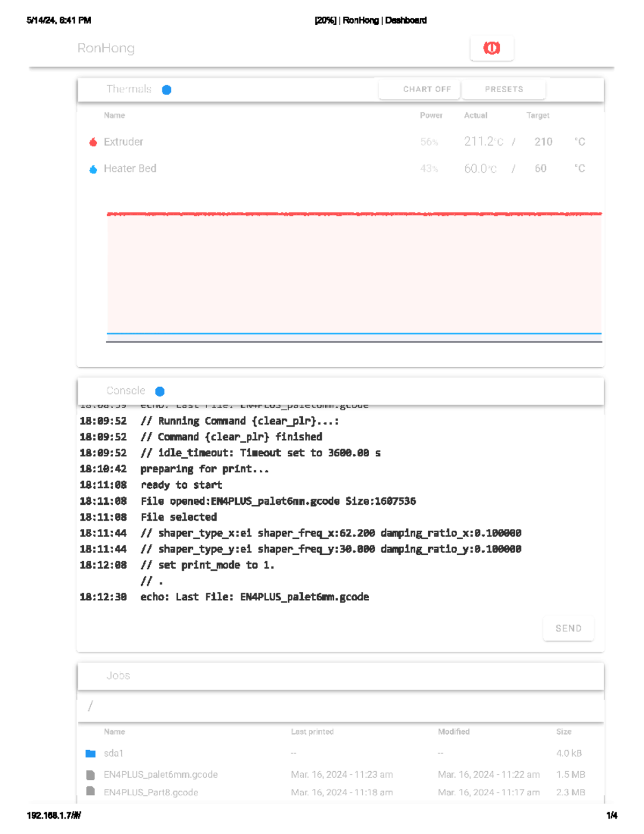Click the RonHong printer title
Image resolution: width=644 pixels, height=834 pixels.
click(106, 48)
